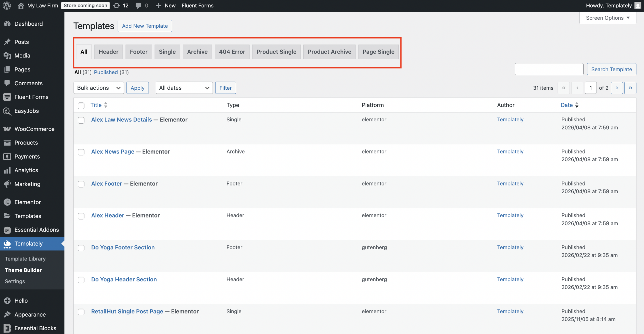The width and height of the screenshot is (644, 334).
Task: Switch to the Product Archive tab
Action: coord(329,52)
